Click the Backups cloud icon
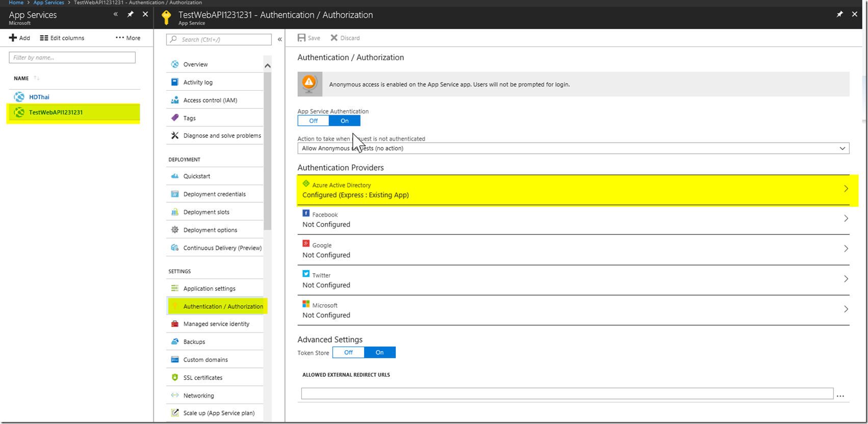 point(175,341)
